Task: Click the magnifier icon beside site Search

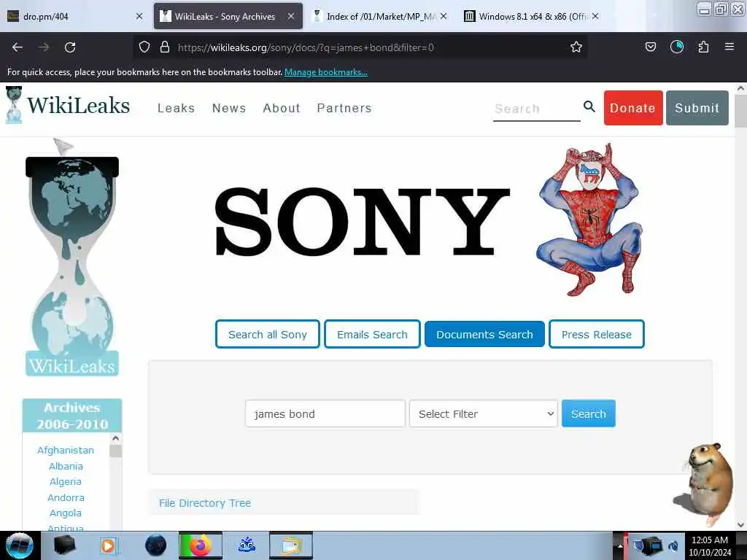Action: click(589, 106)
